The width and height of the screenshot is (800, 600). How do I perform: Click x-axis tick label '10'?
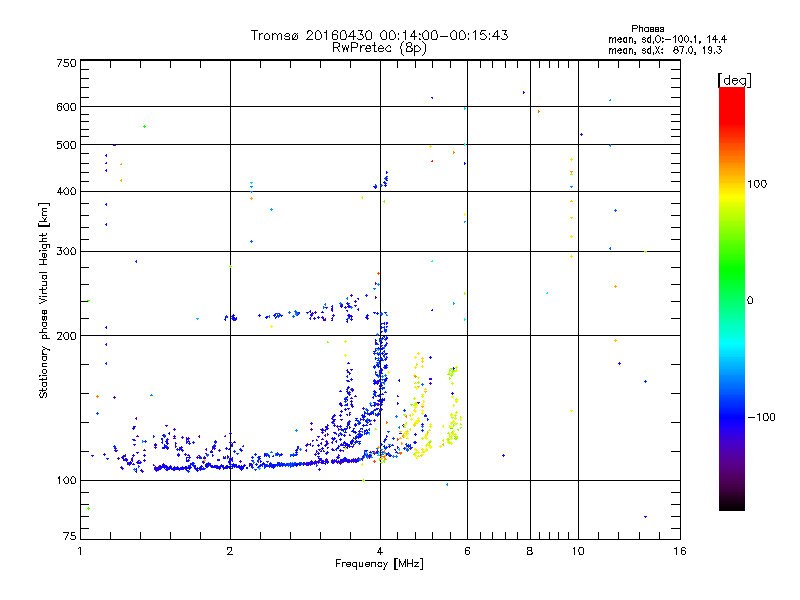[578, 551]
